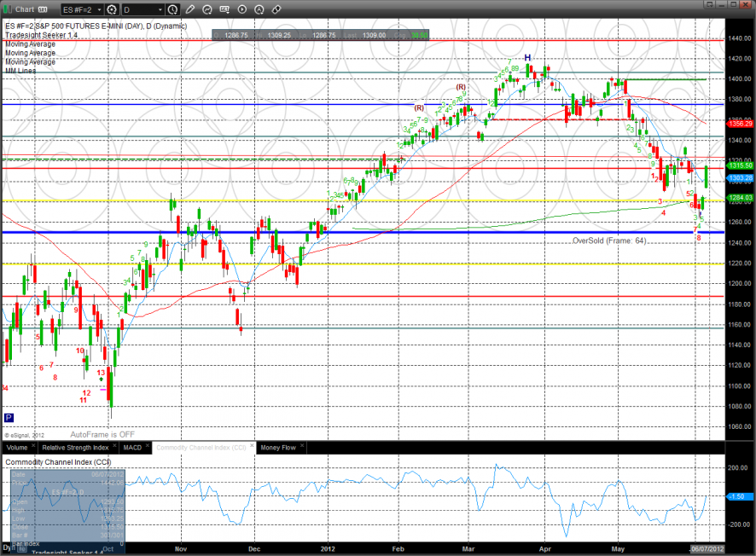This screenshot has height=556, width=756.
Task: Maximize the chart window
Action: [733, 4]
